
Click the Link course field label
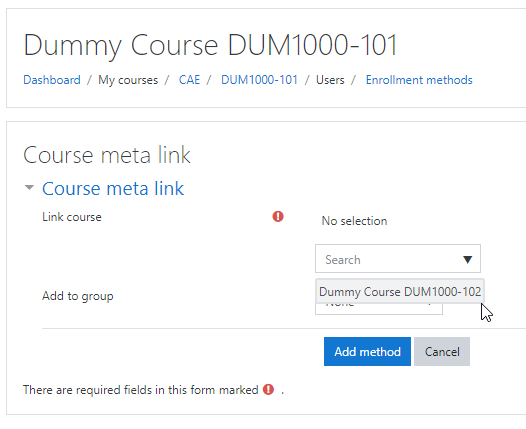[x=72, y=217]
